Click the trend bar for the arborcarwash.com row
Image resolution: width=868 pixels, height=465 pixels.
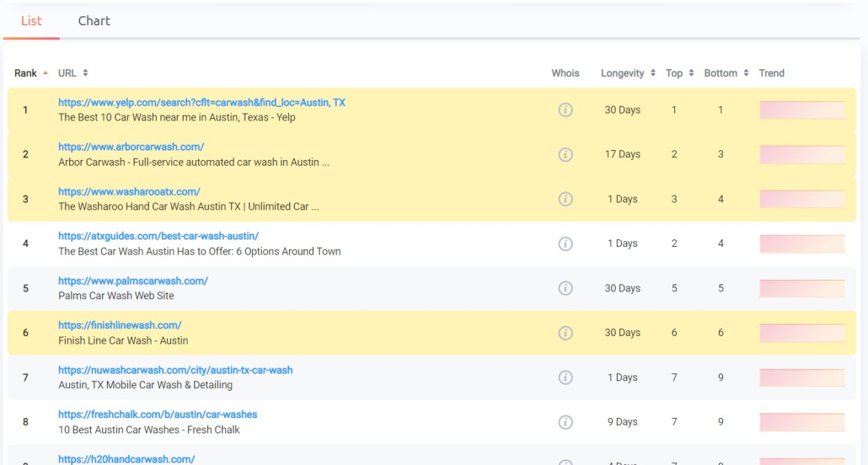click(802, 154)
